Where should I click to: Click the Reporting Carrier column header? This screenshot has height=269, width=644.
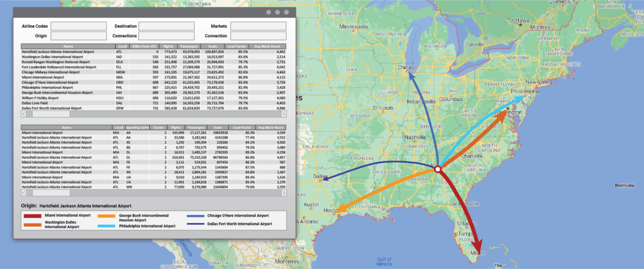137,127
